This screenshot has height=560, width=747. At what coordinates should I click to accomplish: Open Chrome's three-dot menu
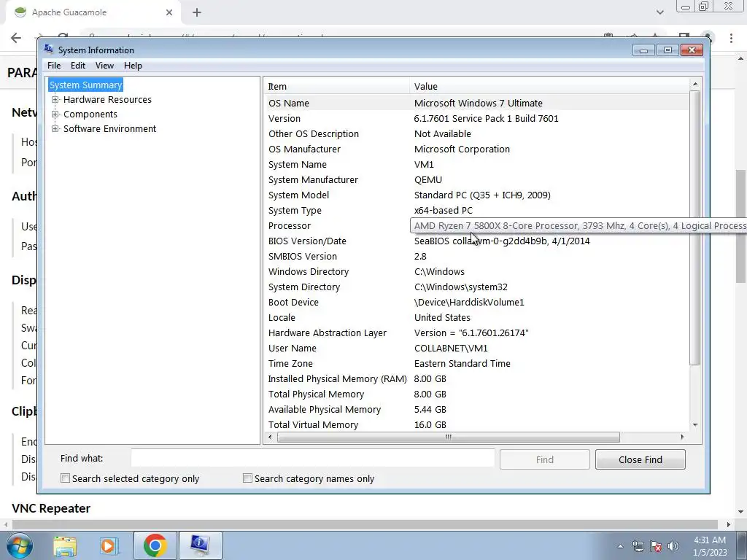(x=731, y=38)
